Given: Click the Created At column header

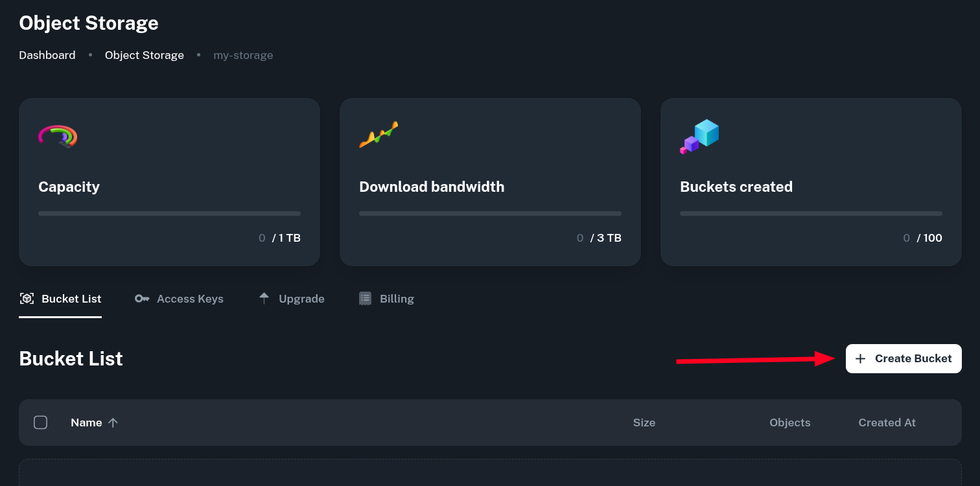Looking at the screenshot, I should click(x=887, y=422).
